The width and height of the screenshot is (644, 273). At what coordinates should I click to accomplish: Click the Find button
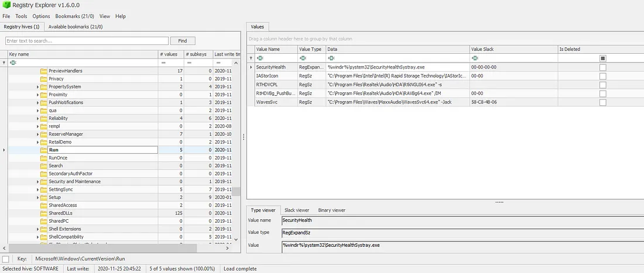click(183, 41)
